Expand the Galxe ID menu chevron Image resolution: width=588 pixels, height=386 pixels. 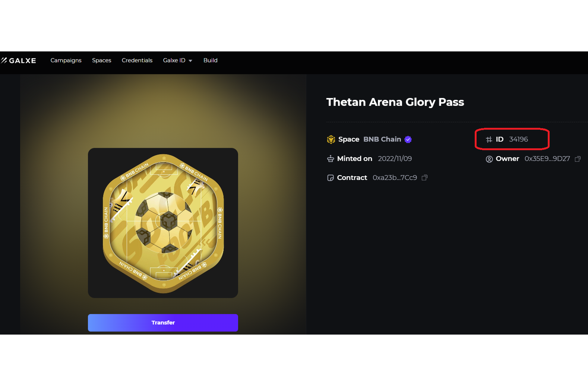click(190, 60)
